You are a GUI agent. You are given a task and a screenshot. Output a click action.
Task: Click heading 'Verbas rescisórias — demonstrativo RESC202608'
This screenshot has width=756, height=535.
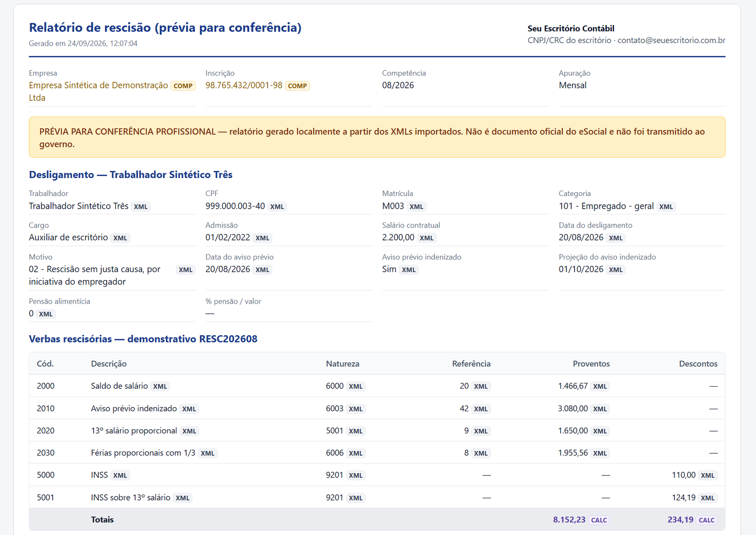143,339
